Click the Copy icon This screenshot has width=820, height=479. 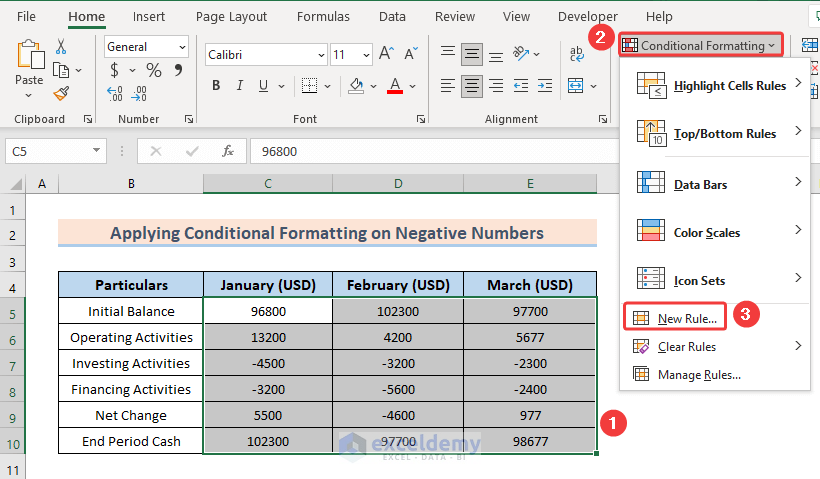tap(61, 70)
